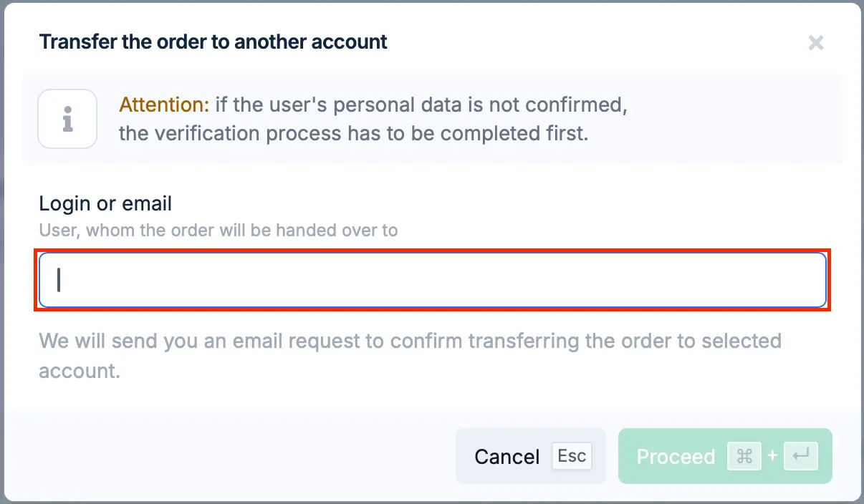Click the orange Attention: word
This screenshot has height=504, width=864.
click(x=164, y=105)
